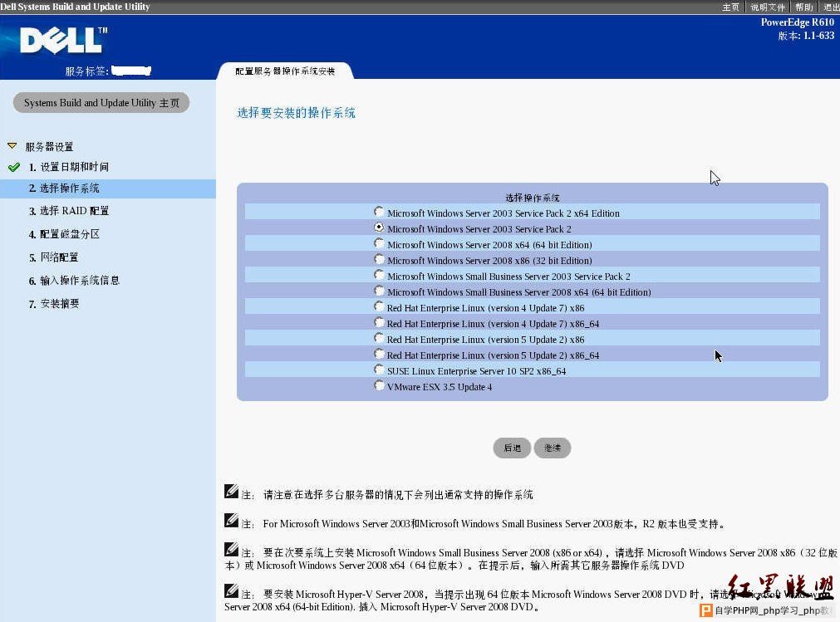Click note icon beside 'Small Business Server 2008' note
This screenshot has height=622, width=840.
232,549
